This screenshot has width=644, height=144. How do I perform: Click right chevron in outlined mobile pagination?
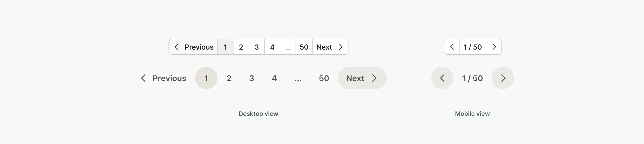coord(494,47)
